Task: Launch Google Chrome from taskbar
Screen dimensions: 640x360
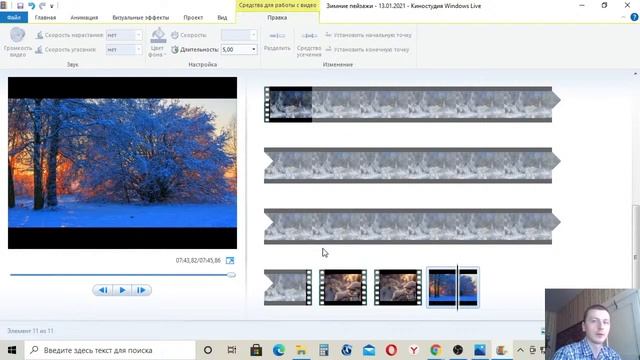Action: pyautogui.click(x=436, y=350)
